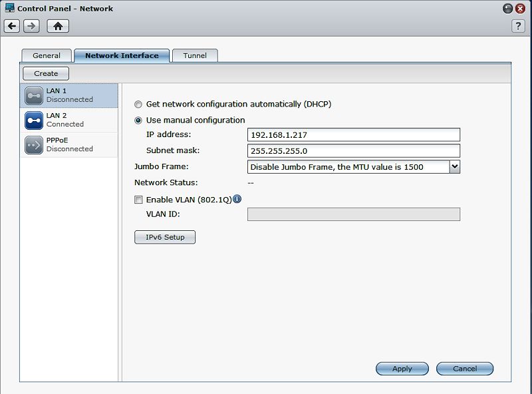This screenshot has height=394, width=532.
Task: Click the IP address label
Action: pos(169,134)
